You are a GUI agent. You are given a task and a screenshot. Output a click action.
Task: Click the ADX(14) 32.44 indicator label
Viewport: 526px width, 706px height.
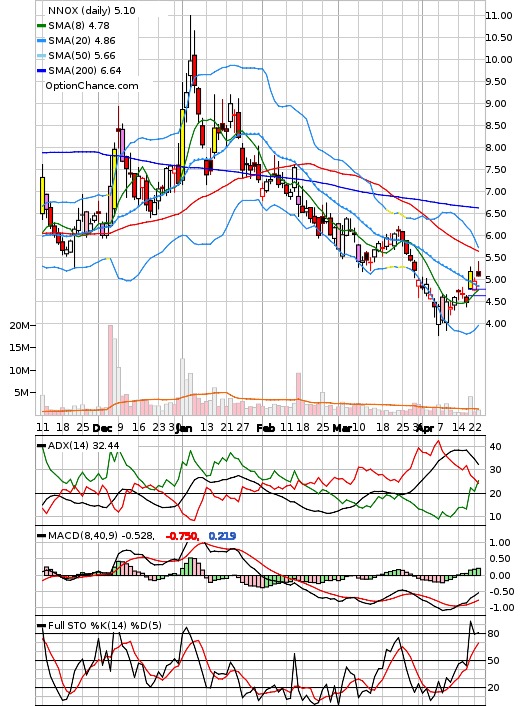tap(84, 445)
